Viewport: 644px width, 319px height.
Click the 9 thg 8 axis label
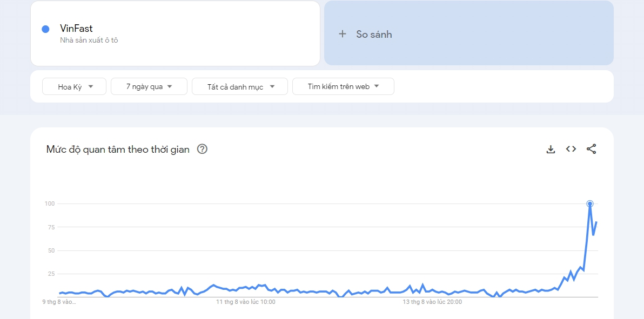click(x=59, y=302)
